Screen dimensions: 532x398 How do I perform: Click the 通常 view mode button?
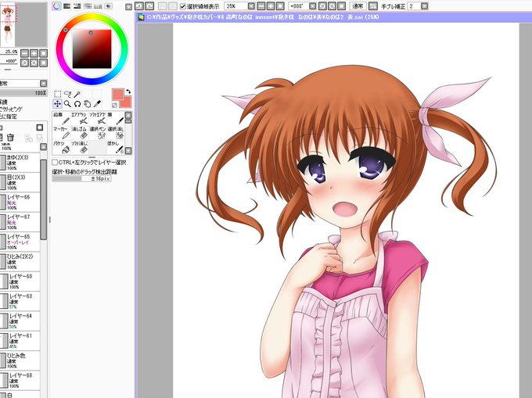[358, 6]
